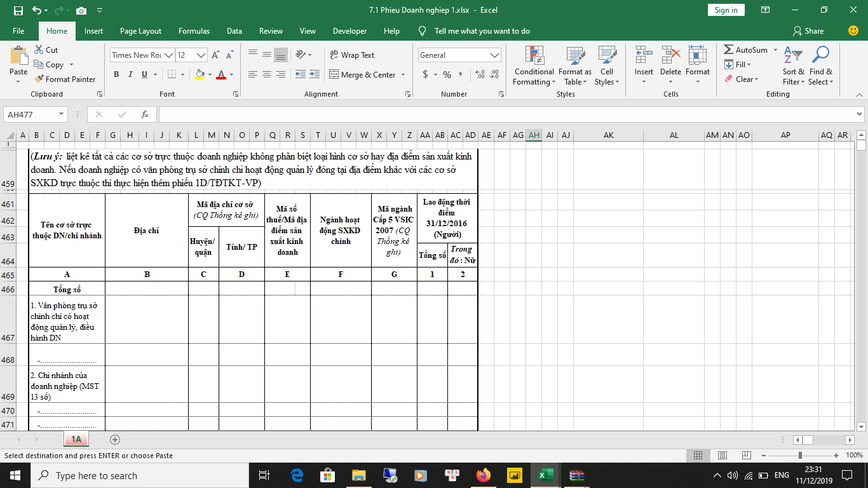Click Tell me what you want to do
868x488 pixels.
point(482,30)
